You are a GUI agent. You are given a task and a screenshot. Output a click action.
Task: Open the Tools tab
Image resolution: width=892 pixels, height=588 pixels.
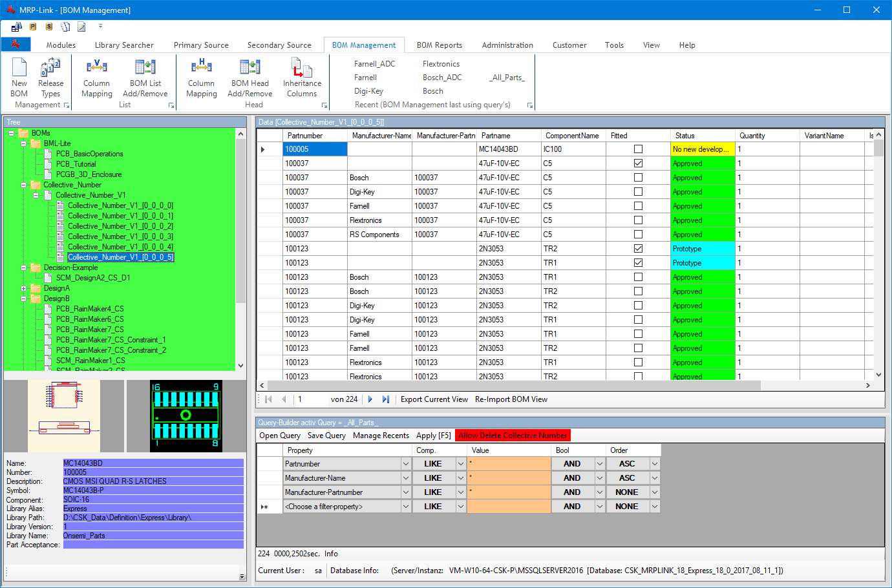click(614, 45)
